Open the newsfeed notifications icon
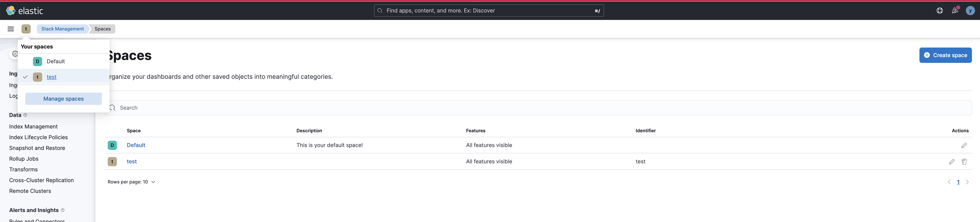The width and height of the screenshot is (980, 222). (x=955, y=11)
